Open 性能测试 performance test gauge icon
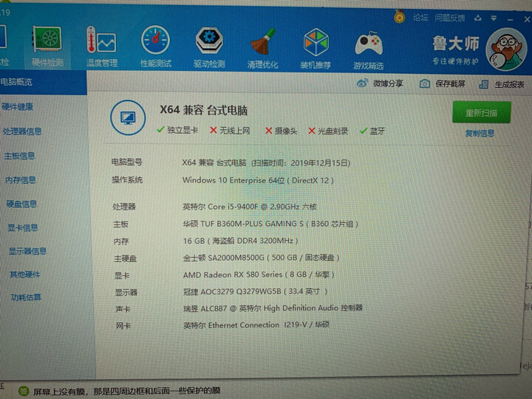This screenshot has width=532, height=399. pos(155,40)
